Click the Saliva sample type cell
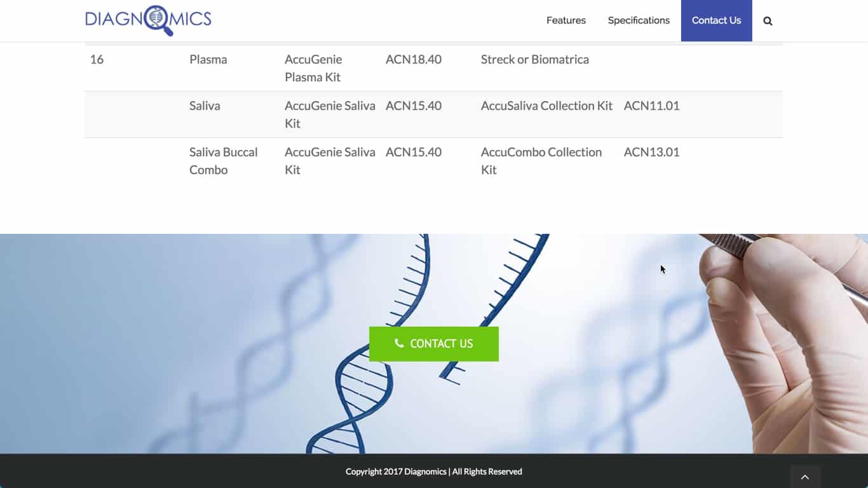 (205, 105)
